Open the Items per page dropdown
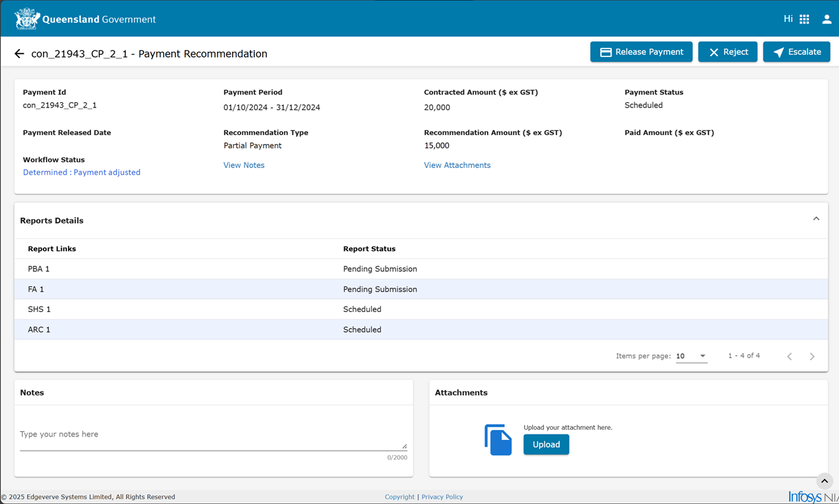839x504 pixels. 692,356
